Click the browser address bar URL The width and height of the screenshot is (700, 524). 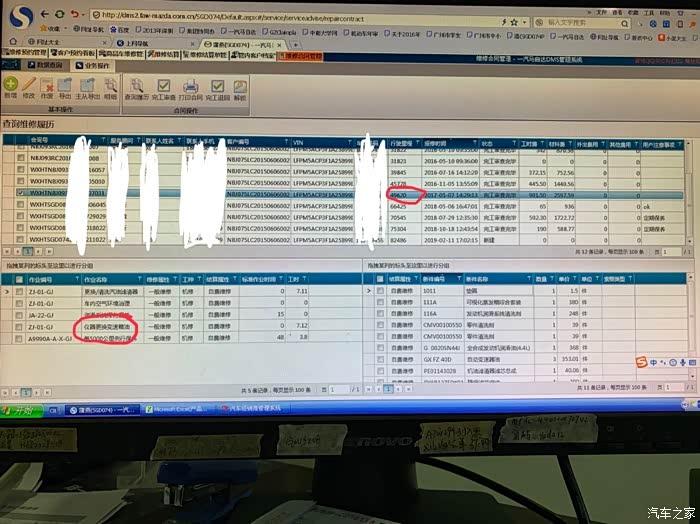[232, 19]
